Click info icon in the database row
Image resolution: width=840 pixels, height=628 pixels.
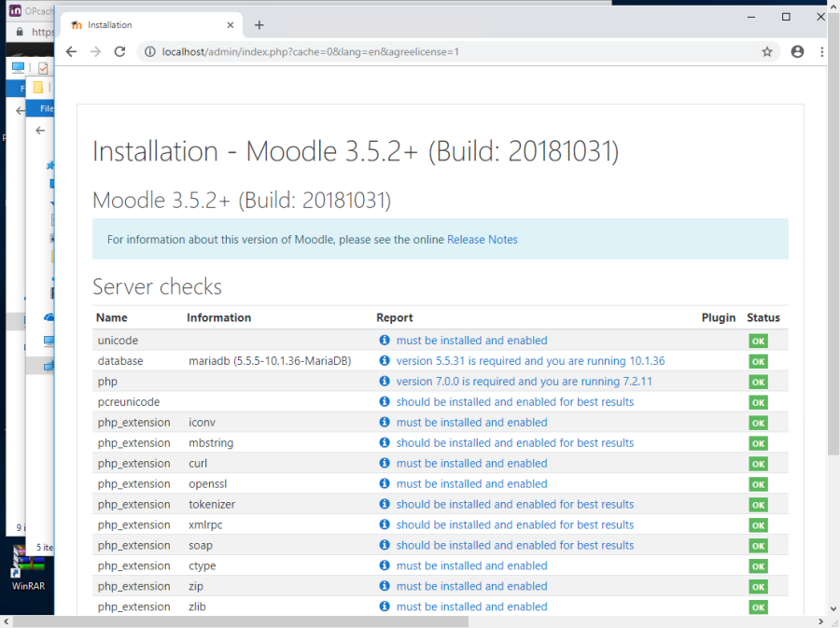pyautogui.click(x=385, y=361)
